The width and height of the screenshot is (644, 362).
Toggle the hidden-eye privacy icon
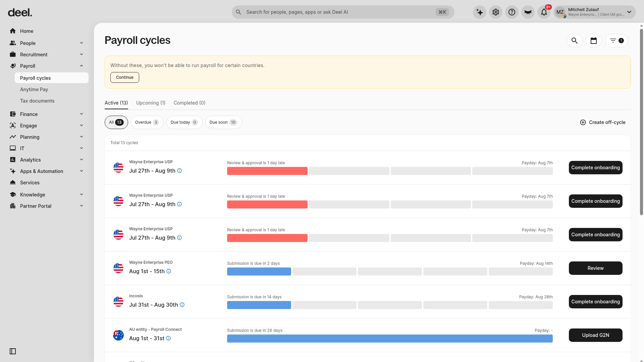[x=528, y=12]
